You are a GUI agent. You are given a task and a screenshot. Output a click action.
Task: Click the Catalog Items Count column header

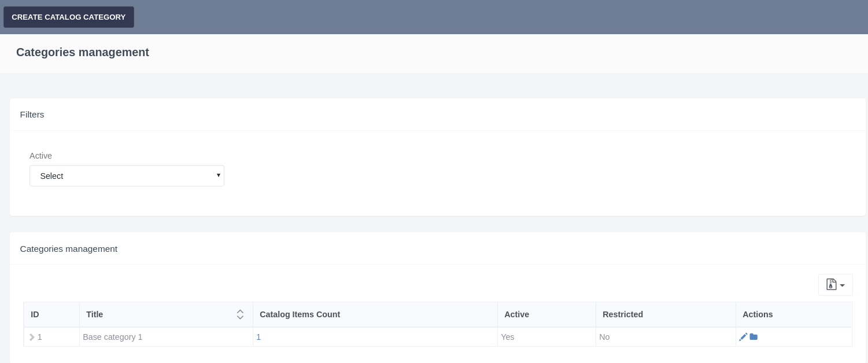coord(300,314)
